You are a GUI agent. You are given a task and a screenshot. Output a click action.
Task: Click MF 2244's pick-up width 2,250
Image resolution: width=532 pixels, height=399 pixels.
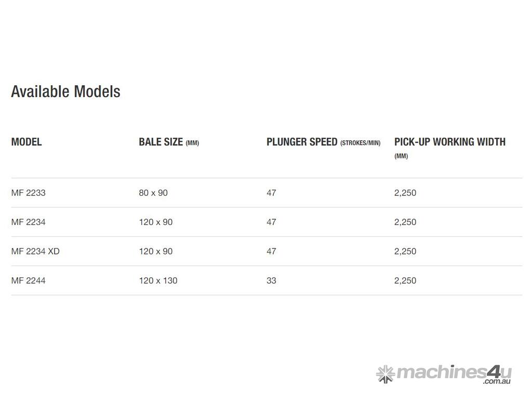click(405, 281)
